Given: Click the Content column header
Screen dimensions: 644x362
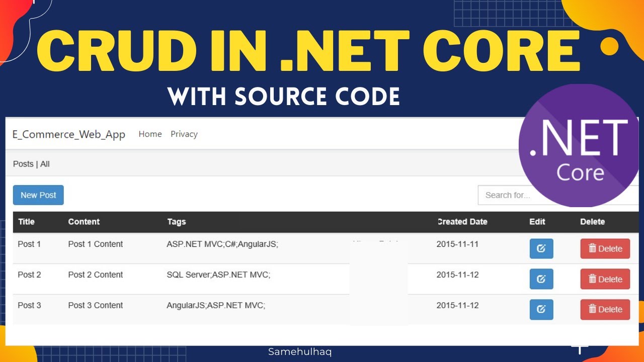Looking at the screenshot, I should pyautogui.click(x=84, y=222).
